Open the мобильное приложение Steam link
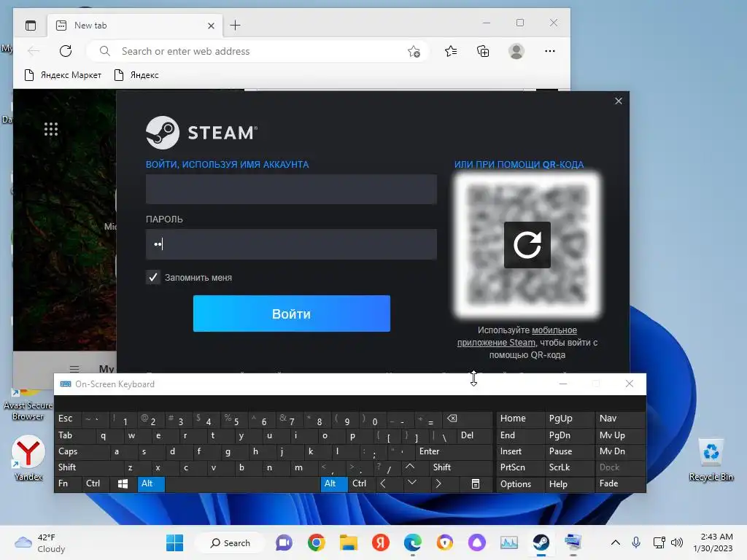This screenshot has height=560, width=747. pyautogui.click(x=517, y=336)
